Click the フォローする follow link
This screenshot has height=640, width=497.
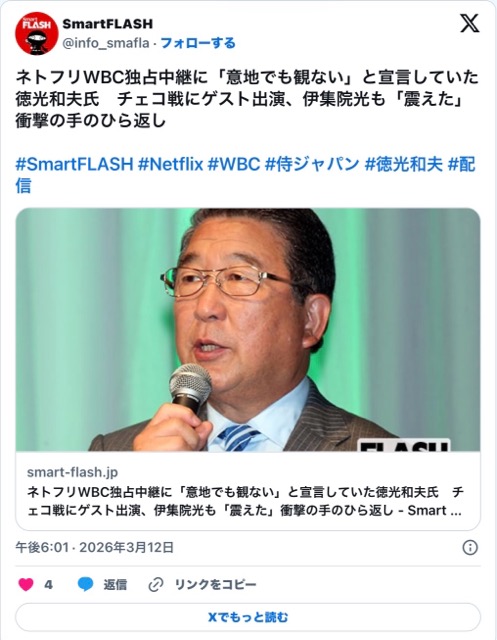pyautogui.click(x=198, y=43)
